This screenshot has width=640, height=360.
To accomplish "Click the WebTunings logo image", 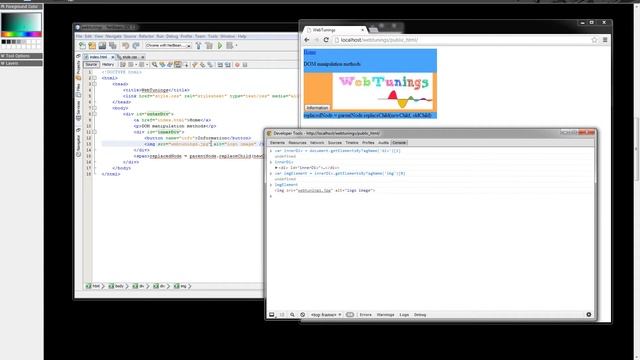I will click(x=383, y=91).
